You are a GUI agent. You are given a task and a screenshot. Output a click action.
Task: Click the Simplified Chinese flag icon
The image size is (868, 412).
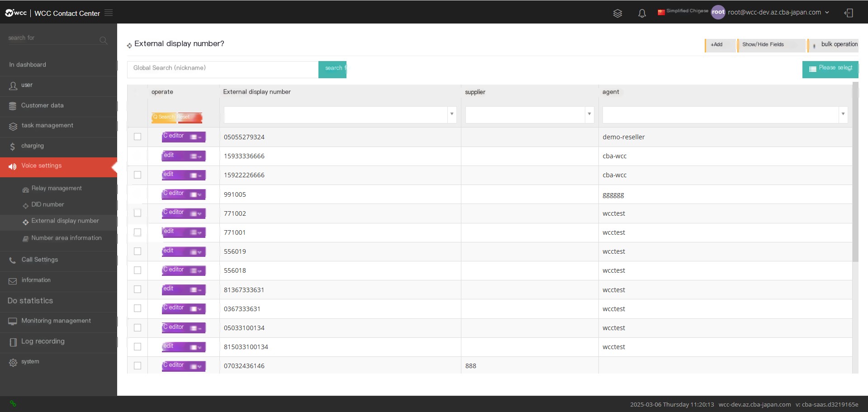[x=661, y=12]
